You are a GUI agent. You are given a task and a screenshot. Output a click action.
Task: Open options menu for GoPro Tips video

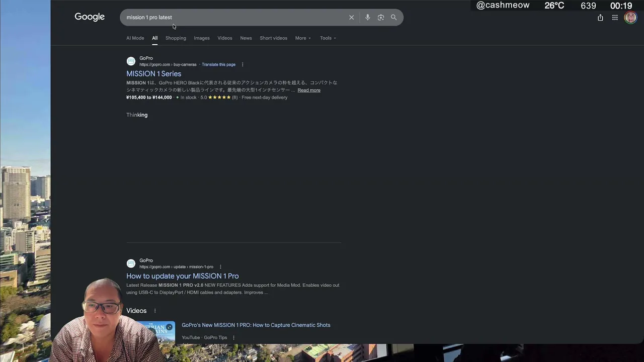pyautogui.click(x=233, y=338)
